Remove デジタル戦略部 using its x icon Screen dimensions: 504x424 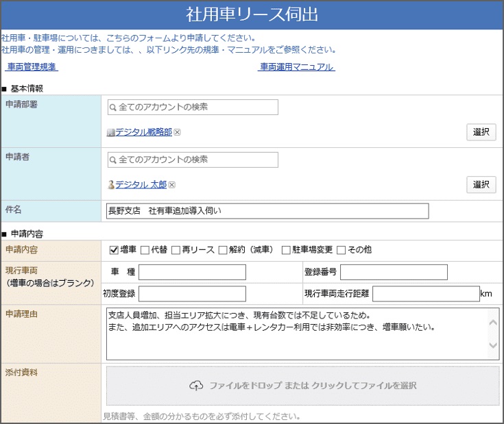(x=177, y=132)
